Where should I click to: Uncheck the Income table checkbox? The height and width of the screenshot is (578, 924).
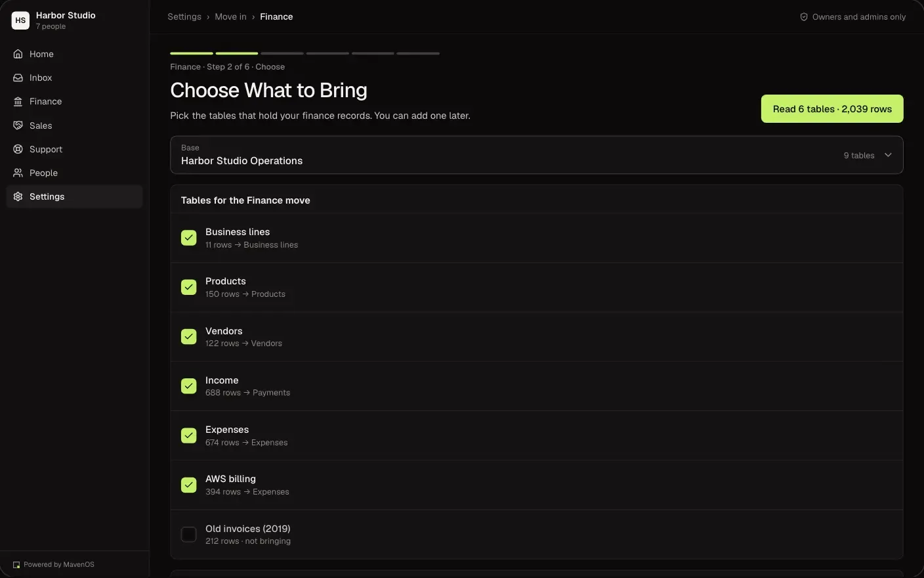pos(188,386)
